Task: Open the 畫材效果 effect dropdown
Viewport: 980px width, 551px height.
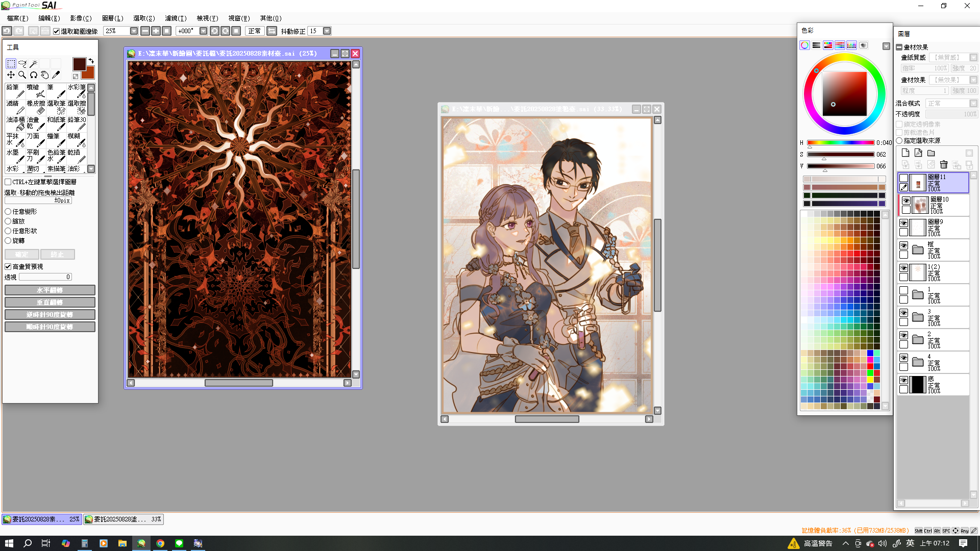Action: tap(973, 80)
